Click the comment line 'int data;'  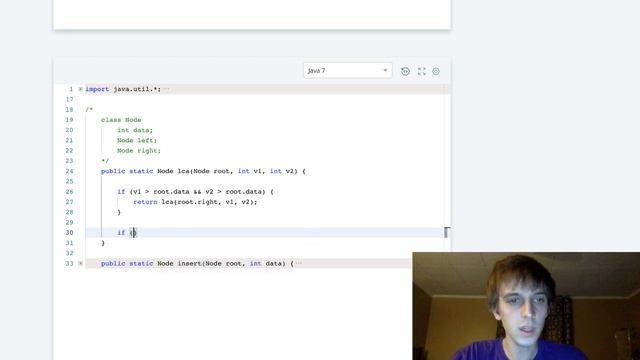(x=135, y=130)
